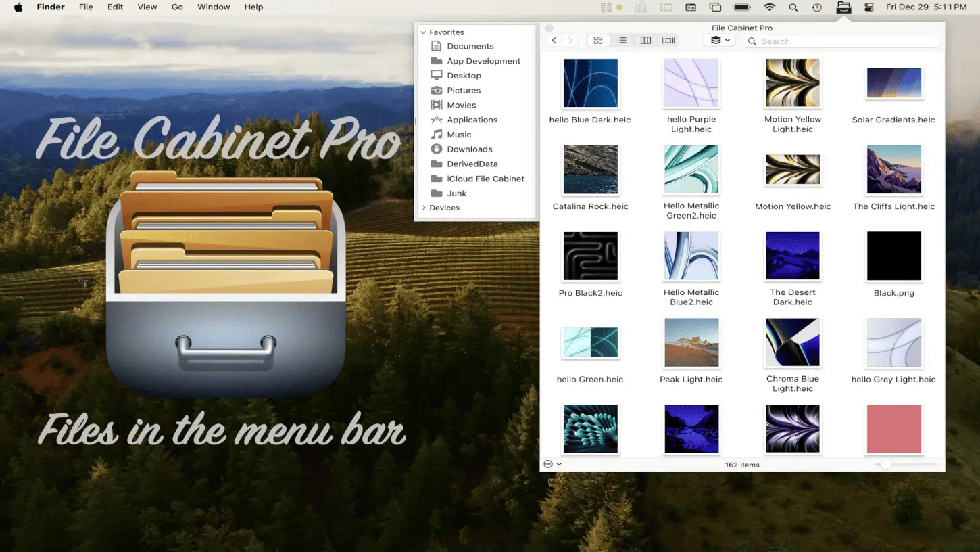Open the View menu
The image size is (980, 552).
pos(147,7)
